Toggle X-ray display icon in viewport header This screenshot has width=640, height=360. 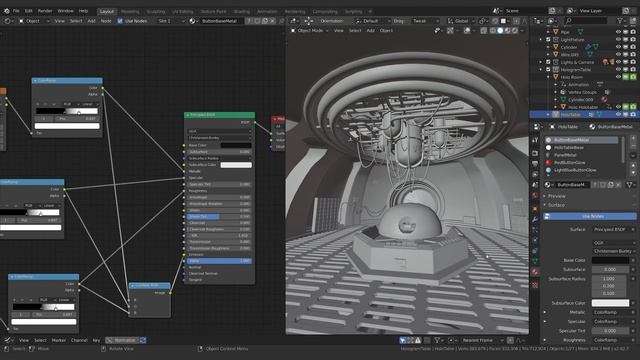483,31
